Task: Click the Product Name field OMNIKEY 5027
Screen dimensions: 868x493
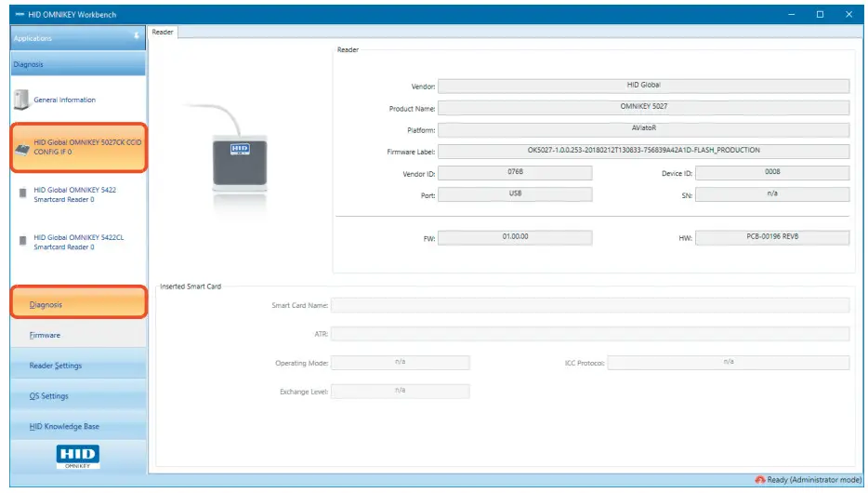Action: [643, 108]
